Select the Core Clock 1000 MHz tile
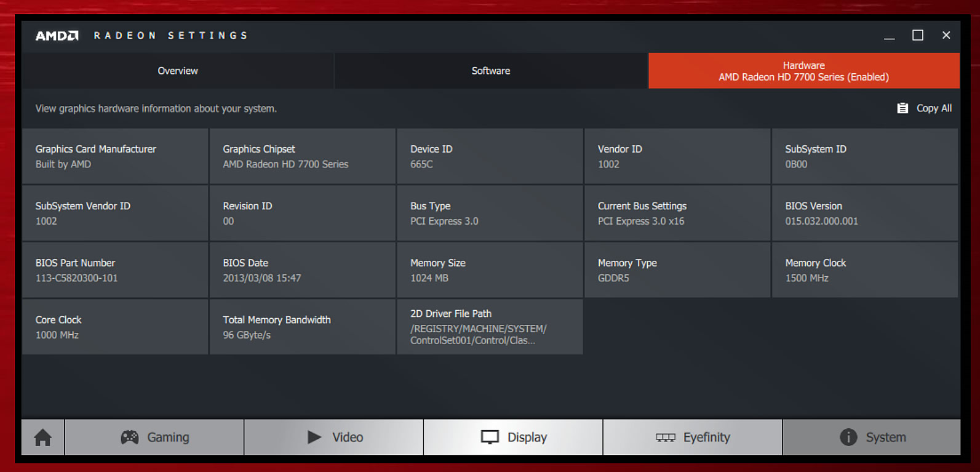This screenshot has width=980, height=472. click(x=115, y=327)
